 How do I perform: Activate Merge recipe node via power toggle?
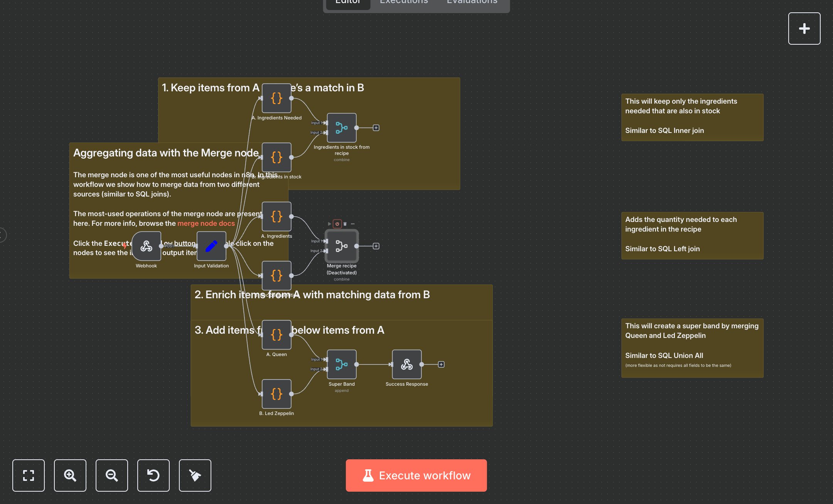pyautogui.click(x=337, y=223)
